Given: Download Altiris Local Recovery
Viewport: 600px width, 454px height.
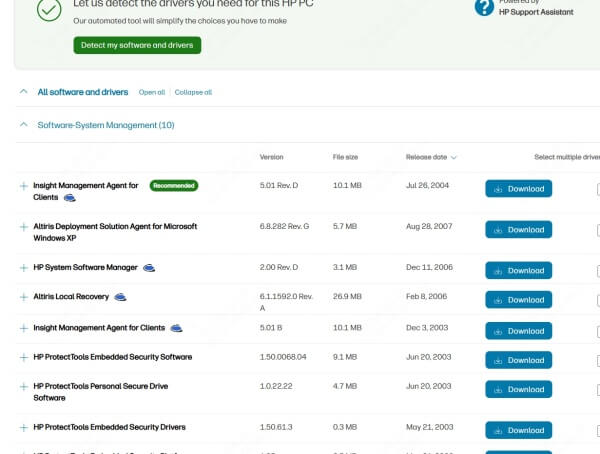Looking at the screenshot, I should point(518,300).
